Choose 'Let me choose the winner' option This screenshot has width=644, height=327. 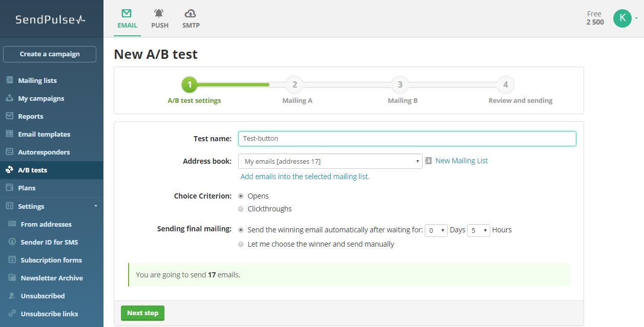coord(241,245)
